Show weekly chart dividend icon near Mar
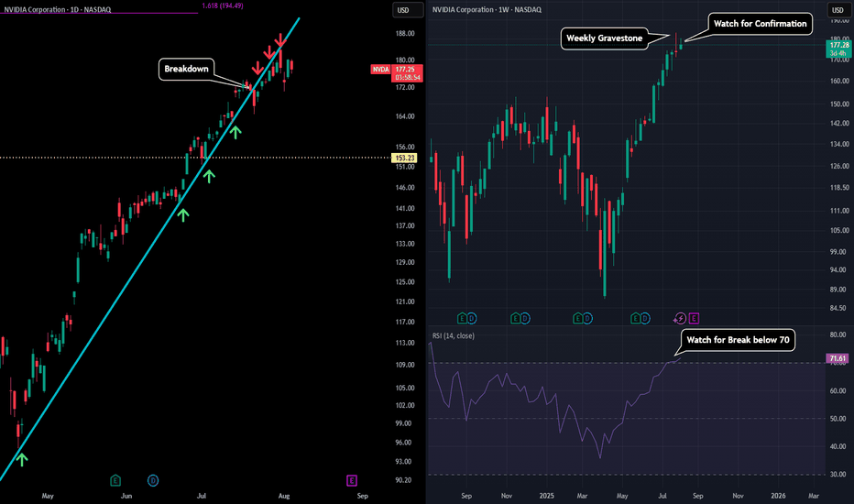 [587, 318]
